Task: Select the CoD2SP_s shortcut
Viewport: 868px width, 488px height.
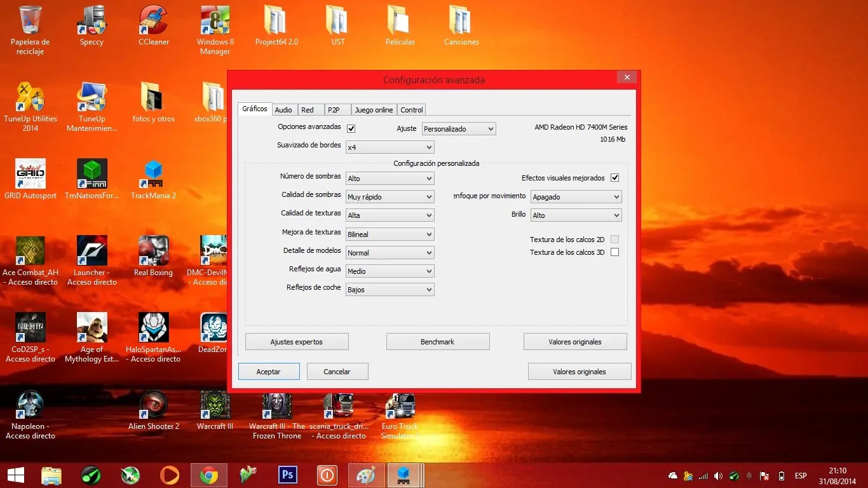Action: coord(31,337)
